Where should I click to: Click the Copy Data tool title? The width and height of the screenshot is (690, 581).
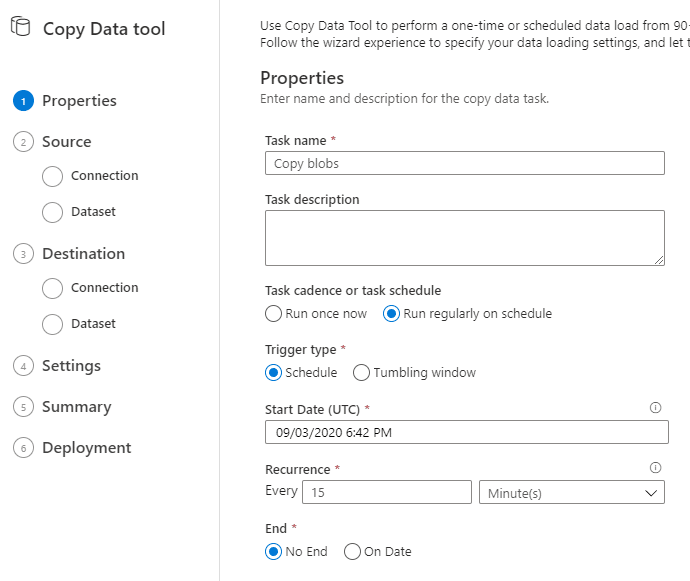coord(104,29)
